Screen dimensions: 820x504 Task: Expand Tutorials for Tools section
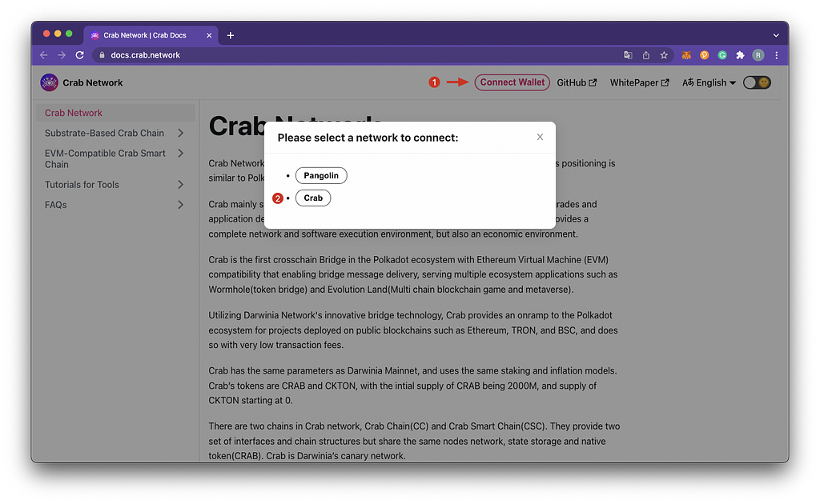(x=180, y=184)
